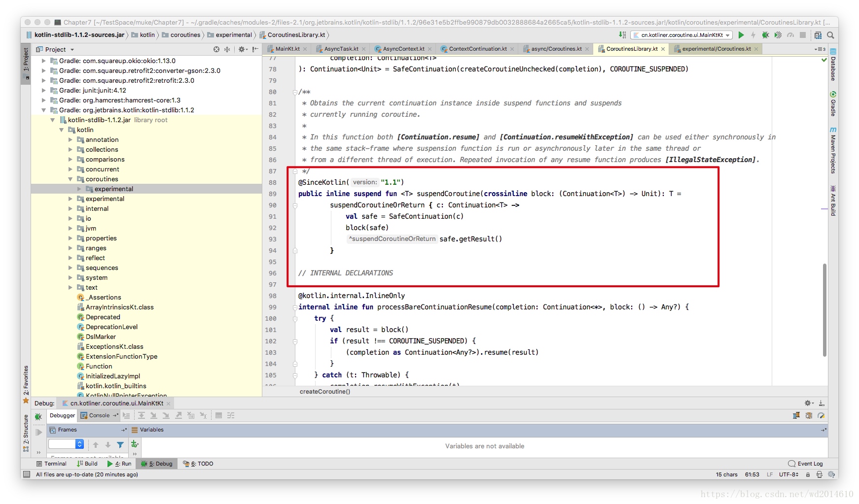
Task: Open the 4: Run tool window
Action: coord(119,464)
